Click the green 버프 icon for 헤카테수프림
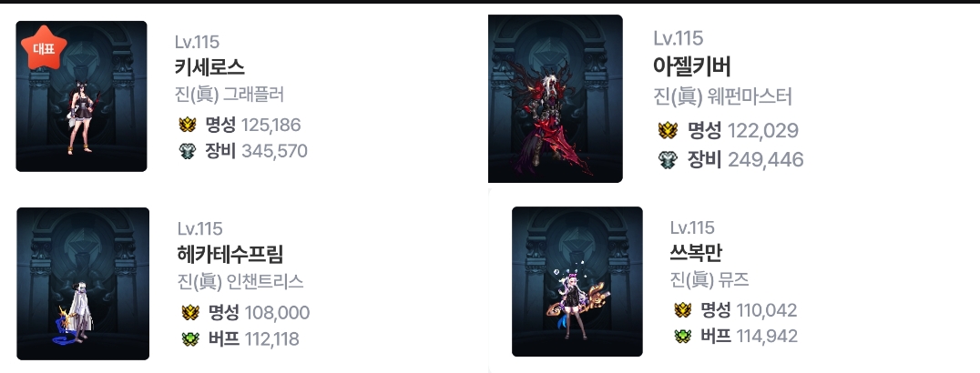 point(190,338)
